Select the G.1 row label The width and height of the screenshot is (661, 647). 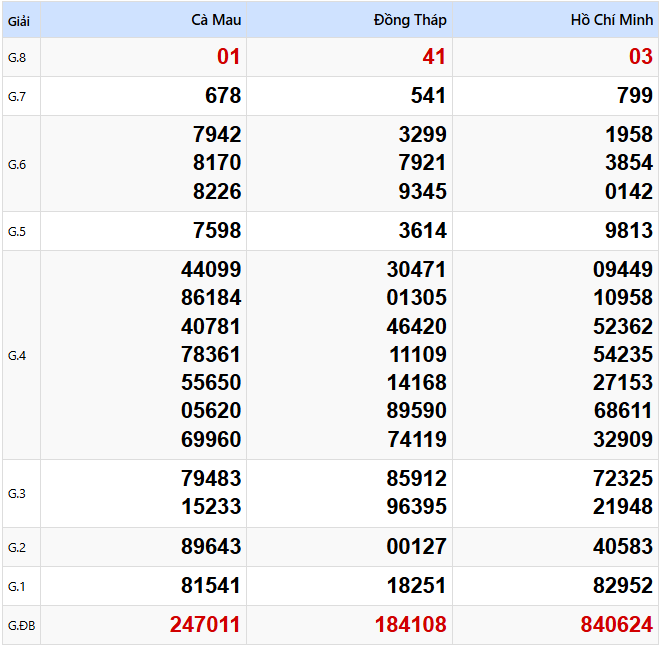pyautogui.click(x=17, y=586)
